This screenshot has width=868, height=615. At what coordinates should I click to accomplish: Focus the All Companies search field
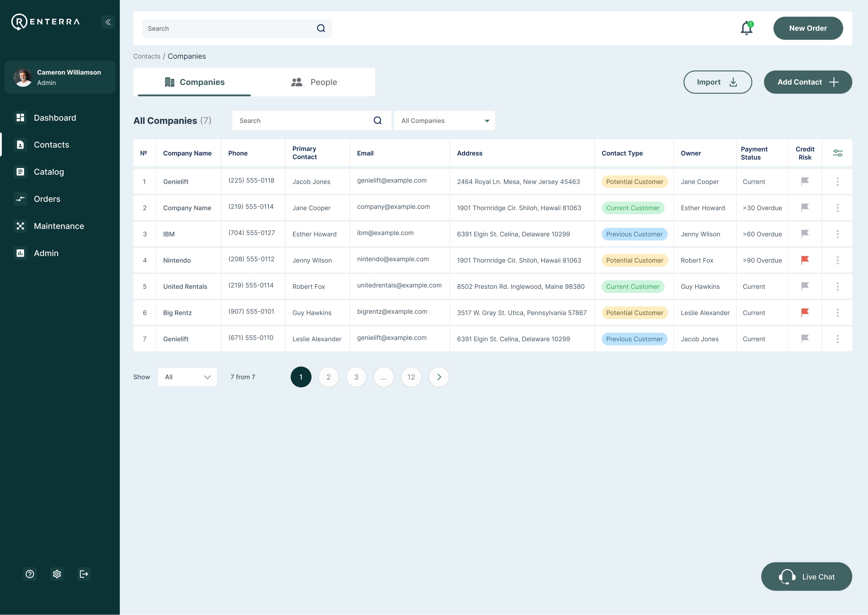[x=312, y=121]
